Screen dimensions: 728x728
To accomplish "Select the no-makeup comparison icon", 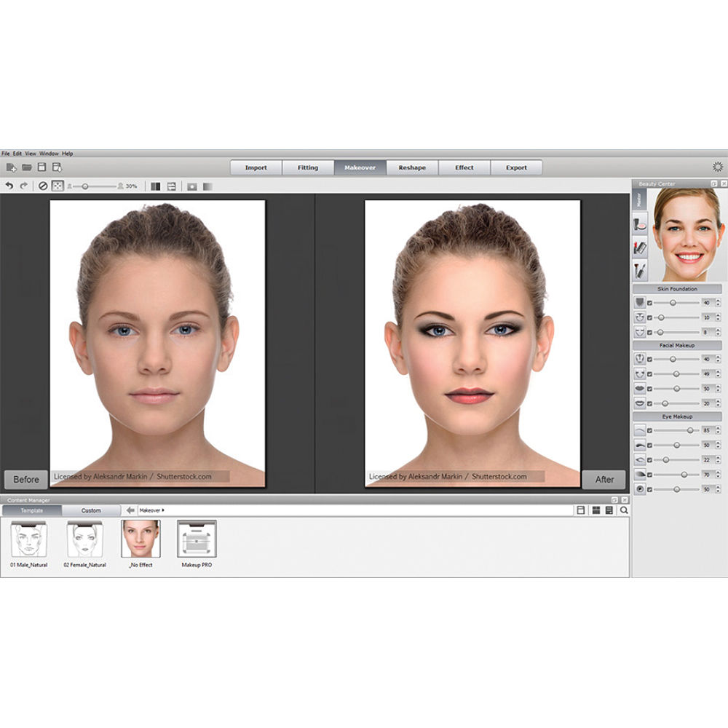I will tap(42, 186).
